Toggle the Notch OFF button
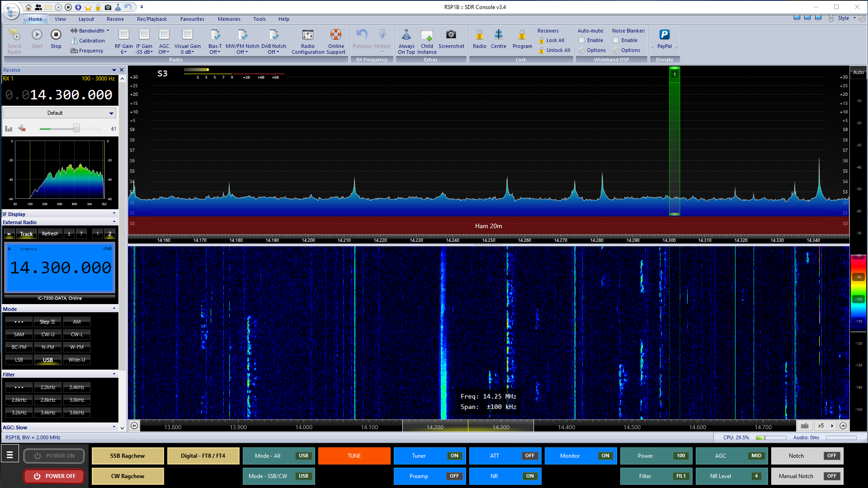Image resolution: width=868 pixels, height=488 pixels. pyautogui.click(x=807, y=455)
